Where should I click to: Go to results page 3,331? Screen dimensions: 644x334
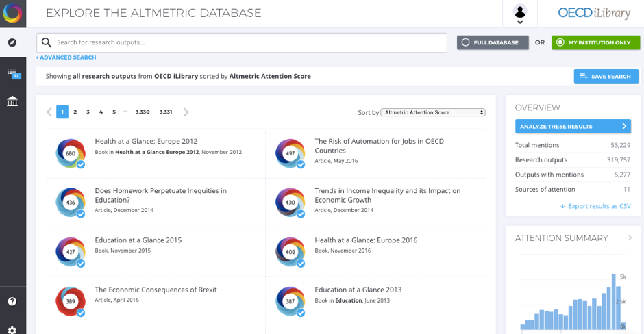tap(166, 112)
